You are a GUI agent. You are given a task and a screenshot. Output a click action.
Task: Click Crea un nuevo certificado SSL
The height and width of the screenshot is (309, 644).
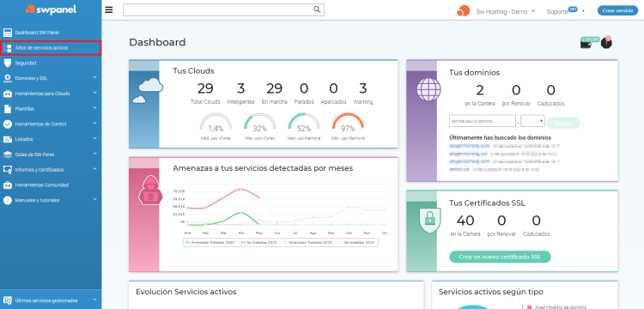(x=500, y=257)
